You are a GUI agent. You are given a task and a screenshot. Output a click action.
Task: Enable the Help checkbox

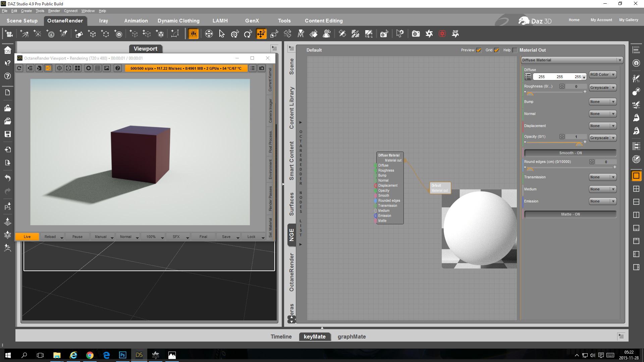point(515,50)
